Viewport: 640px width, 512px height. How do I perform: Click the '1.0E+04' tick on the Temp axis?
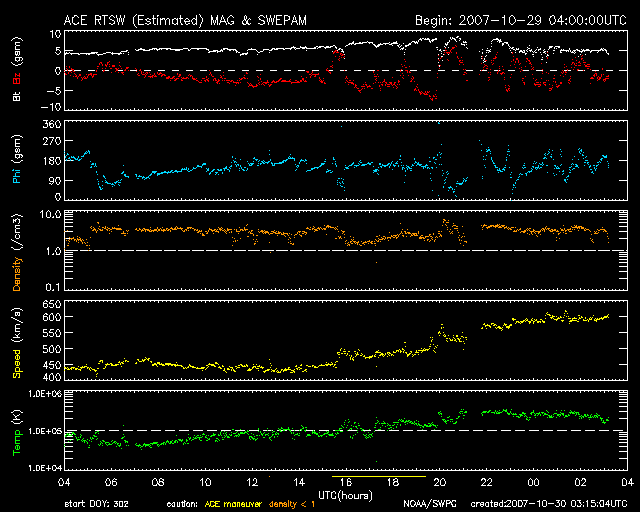pos(45,468)
